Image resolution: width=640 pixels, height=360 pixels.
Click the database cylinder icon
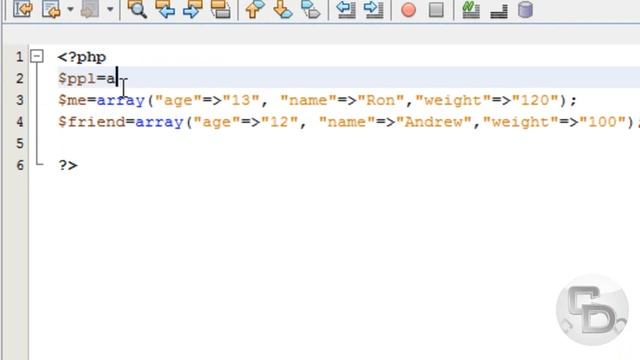pyautogui.click(x=525, y=9)
